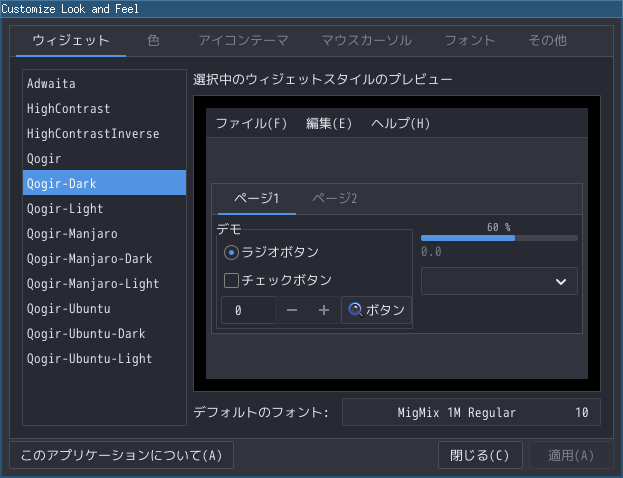
Task: Click the magnifier icon on ボタン button
Action: (355, 310)
